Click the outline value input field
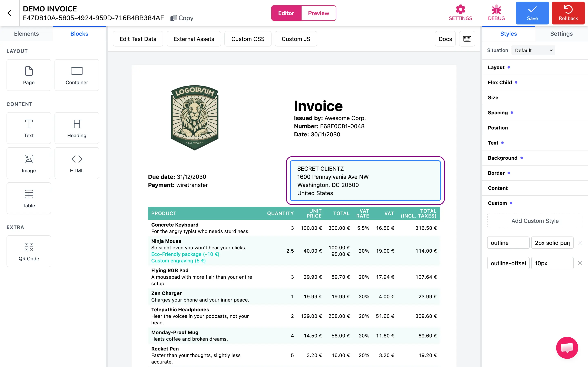 [552, 243]
